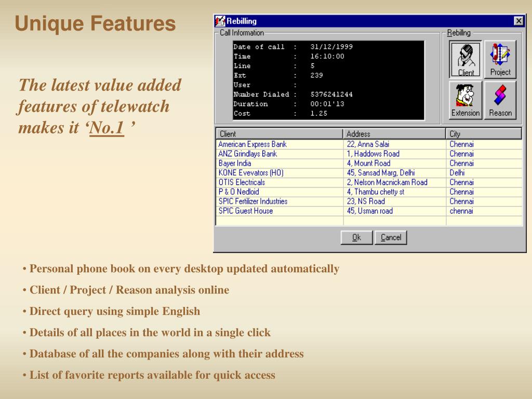Click the Cancel button
The width and height of the screenshot is (532, 399).
(x=391, y=237)
